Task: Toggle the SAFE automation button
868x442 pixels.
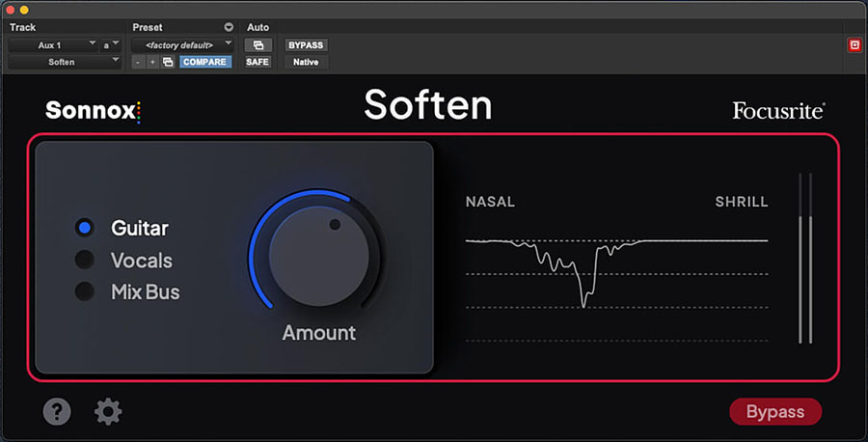Action: pyautogui.click(x=258, y=62)
